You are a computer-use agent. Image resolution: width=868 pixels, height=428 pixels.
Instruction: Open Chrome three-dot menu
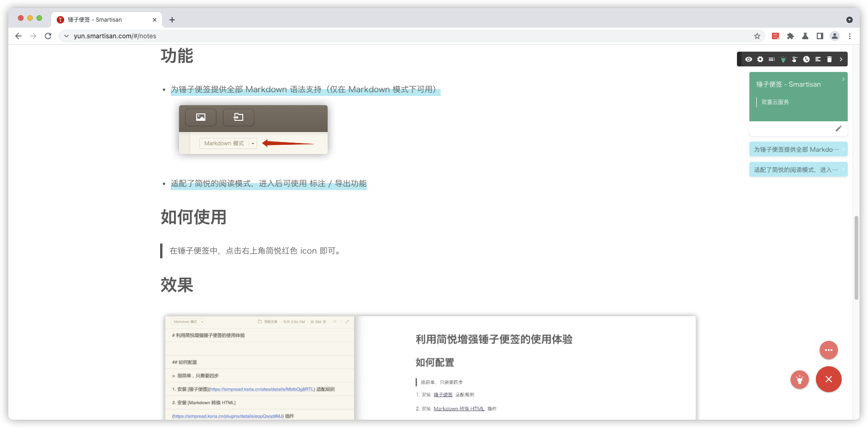850,36
